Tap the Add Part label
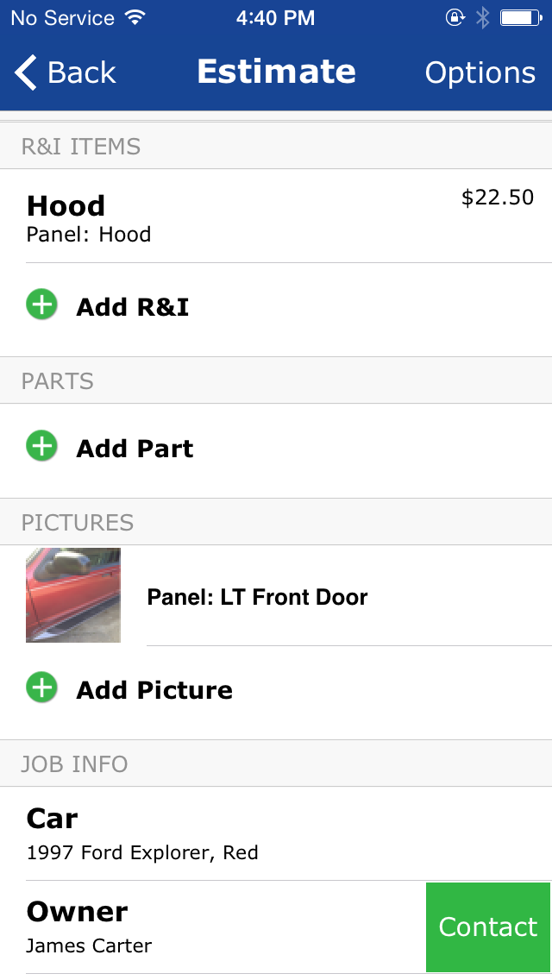This screenshot has height=980, width=552. pyautogui.click(x=135, y=449)
